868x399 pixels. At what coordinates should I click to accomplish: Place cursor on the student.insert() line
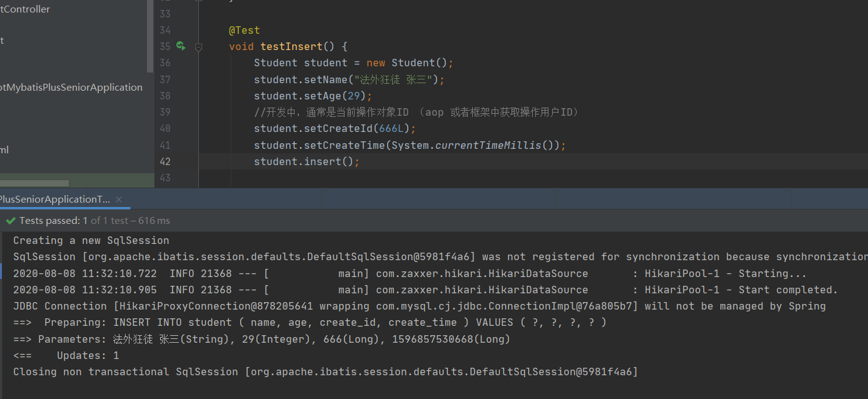tap(305, 161)
